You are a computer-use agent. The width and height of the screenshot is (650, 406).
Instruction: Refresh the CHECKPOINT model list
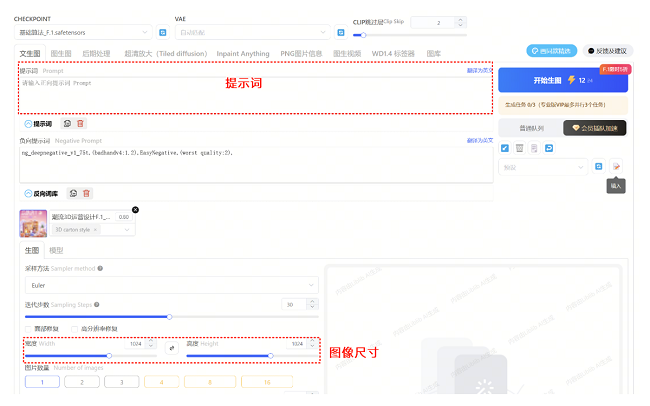pyautogui.click(x=162, y=32)
